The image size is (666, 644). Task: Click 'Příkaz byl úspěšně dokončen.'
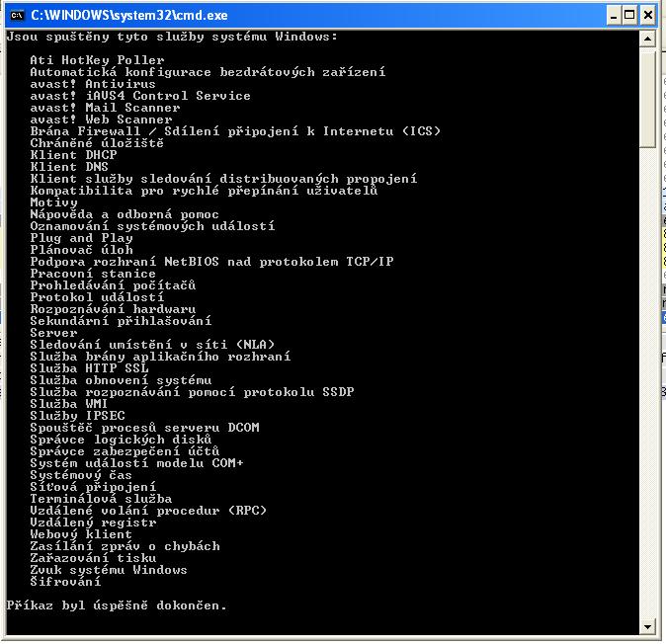[x=117, y=605]
